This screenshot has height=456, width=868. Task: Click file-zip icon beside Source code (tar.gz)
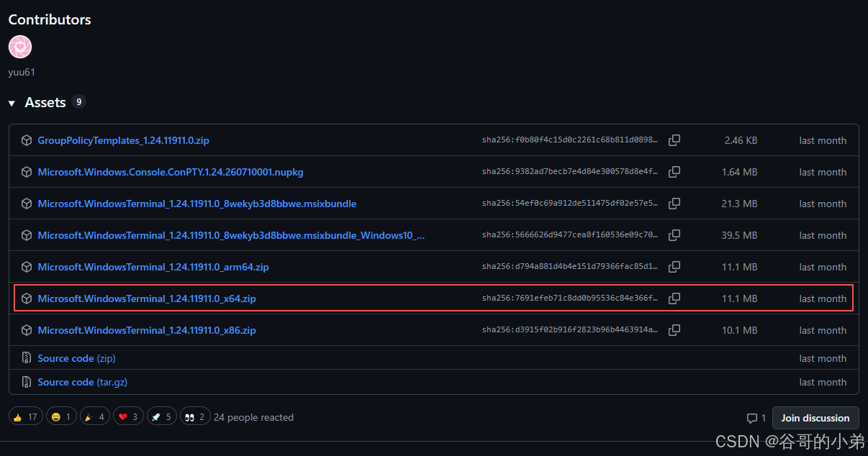(x=27, y=382)
